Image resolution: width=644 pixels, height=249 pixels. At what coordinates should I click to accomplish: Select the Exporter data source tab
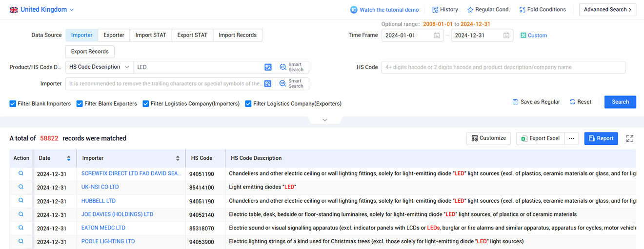click(x=114, y=35)
